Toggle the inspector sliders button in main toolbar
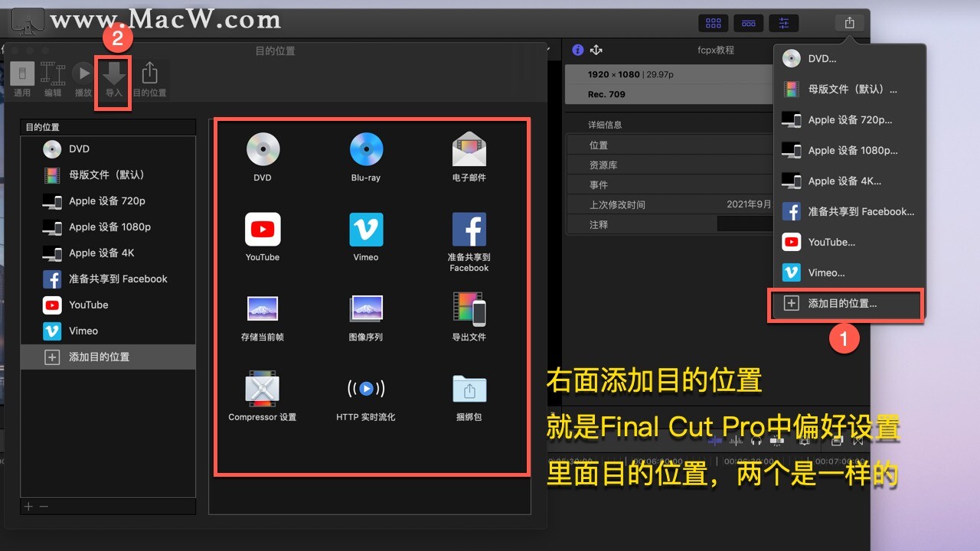Viewport: 980px width, 551px height. coord(783,23)
